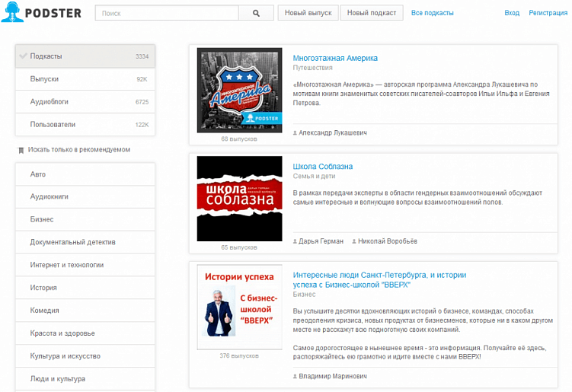Click the 65 выпусков count
572x392 pixels.
pos(239,247)
